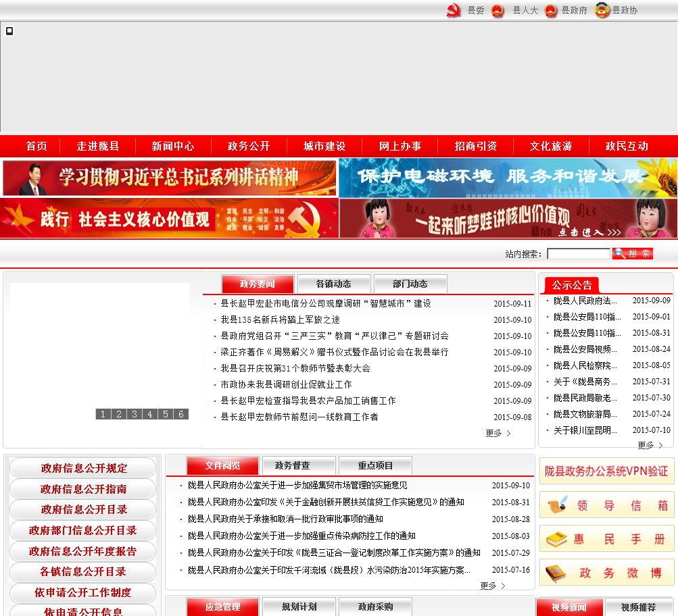678x616 pixels.
Task: Click the 学习贯彻习近平总书记系列讲话精神 banner
Action: (x=169, y=178)
